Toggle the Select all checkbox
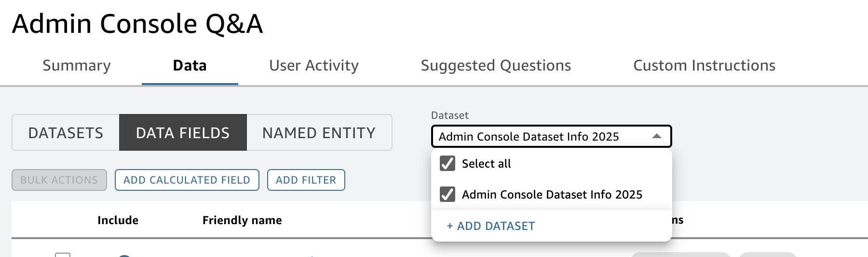 (448, 164)
